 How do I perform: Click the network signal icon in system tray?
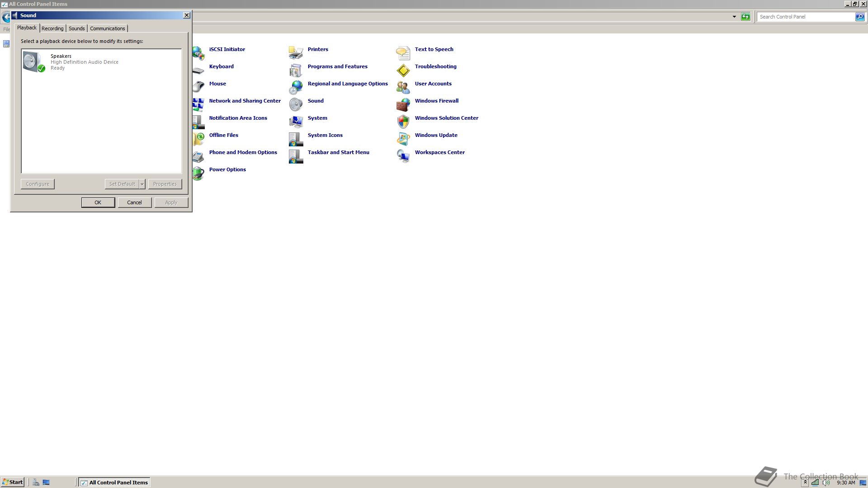(815, 483)
